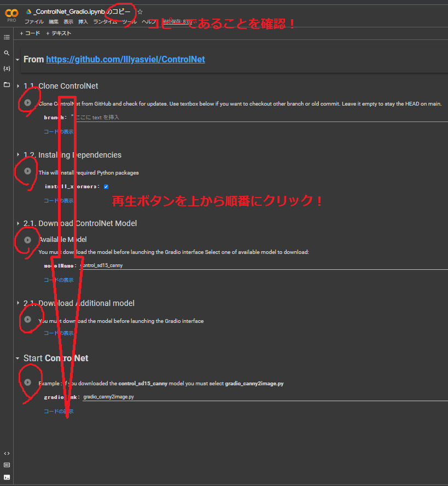448x486 pixels.
Task: Open the ヘルプ menu
Action: tap(149, 22)
